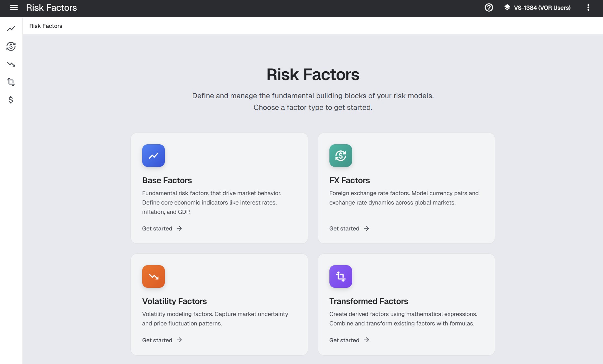603x364 pixels.
Task: Open the VS-1384 (VOR Users) workspace selector
Action: [537, 8]
